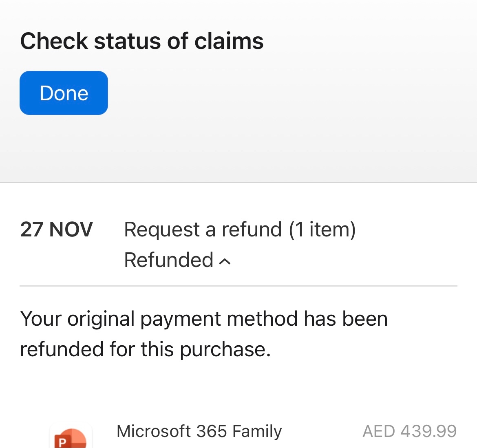Image resolution: width=477 pixels, height=448 pixels.
Task: Click the Check status of claims heading
Action: [142, 40]
